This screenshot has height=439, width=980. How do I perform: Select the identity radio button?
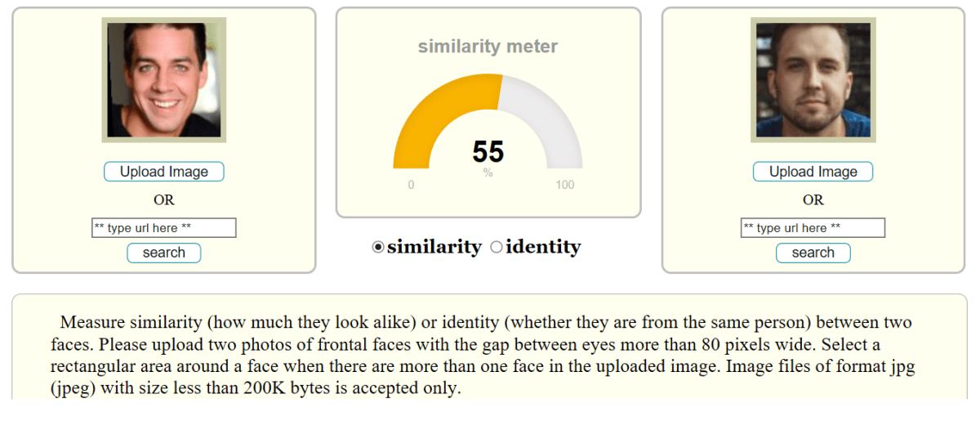coord(497,247)
